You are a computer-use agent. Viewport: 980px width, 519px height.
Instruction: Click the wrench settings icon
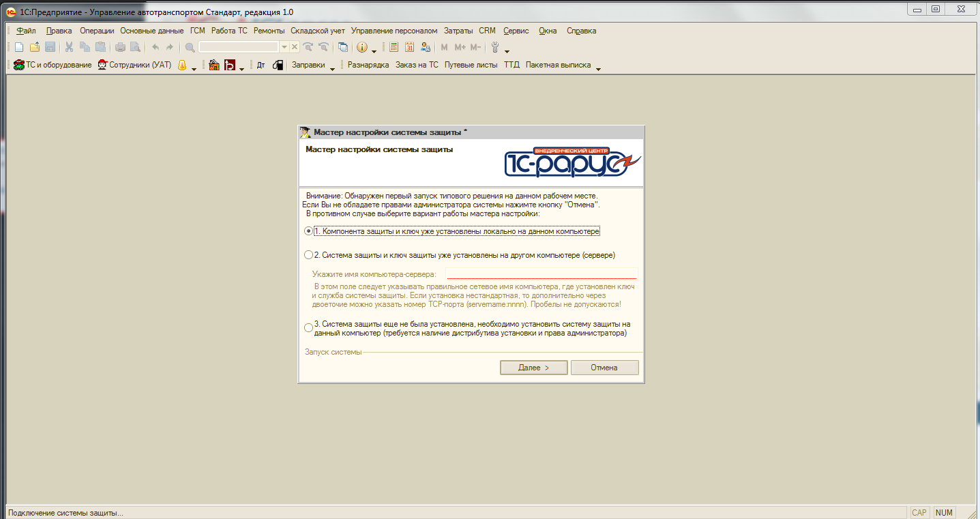click(x=495, y=47)
